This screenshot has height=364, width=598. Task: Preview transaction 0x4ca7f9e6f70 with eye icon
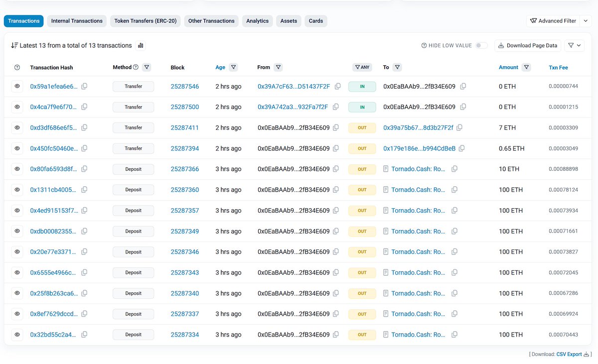pos(17,107)
